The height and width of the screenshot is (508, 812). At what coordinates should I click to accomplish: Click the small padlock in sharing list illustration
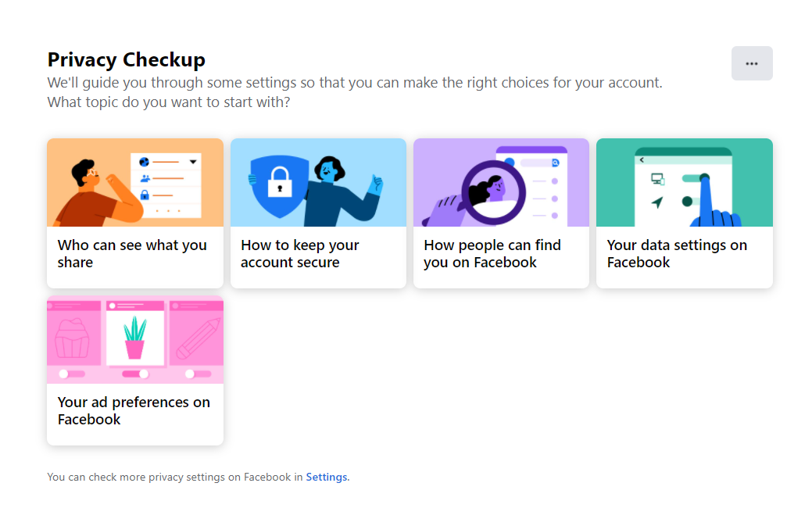145,195
